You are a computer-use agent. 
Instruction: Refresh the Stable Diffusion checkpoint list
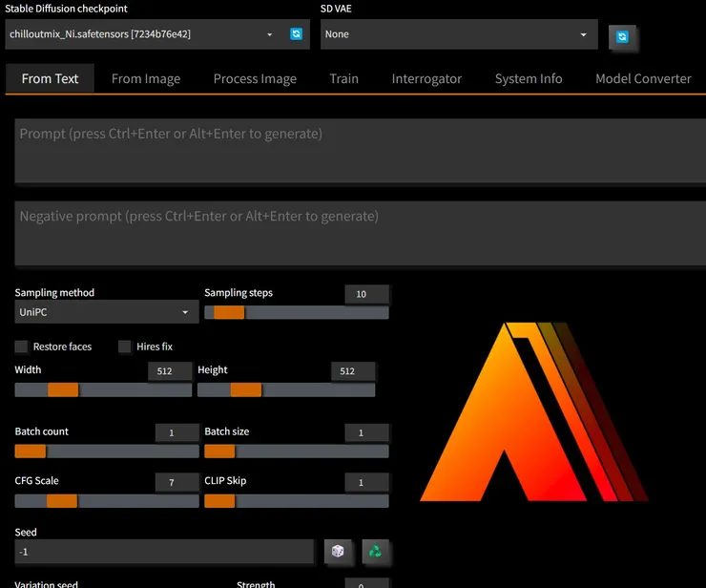296,34
